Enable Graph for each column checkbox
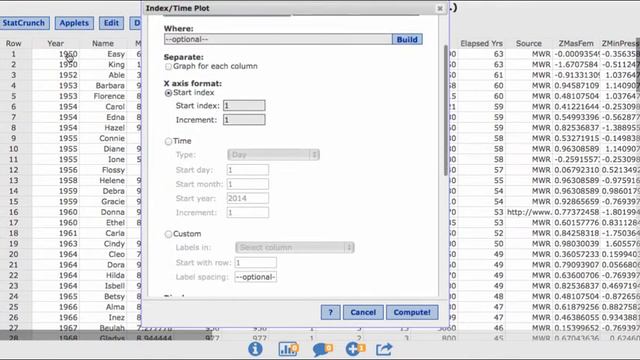 tap(168, 67)
